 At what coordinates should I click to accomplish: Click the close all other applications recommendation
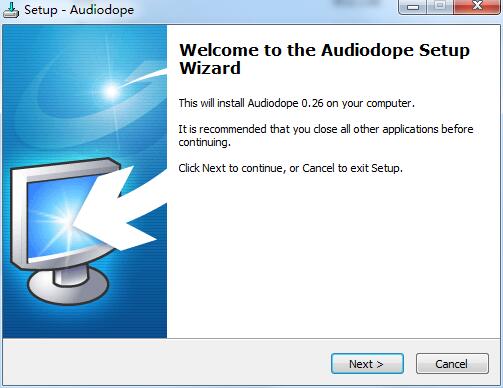(x=326, y=135)
